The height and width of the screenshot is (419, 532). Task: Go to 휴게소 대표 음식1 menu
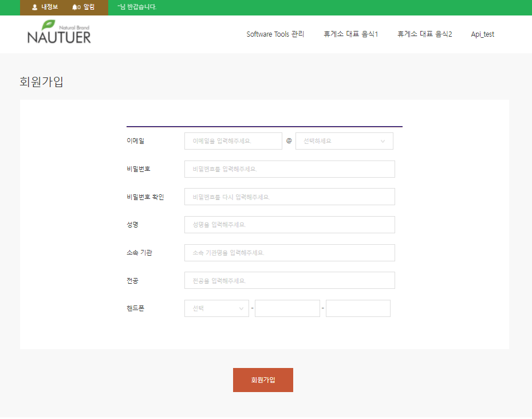[x=351, y=34]
